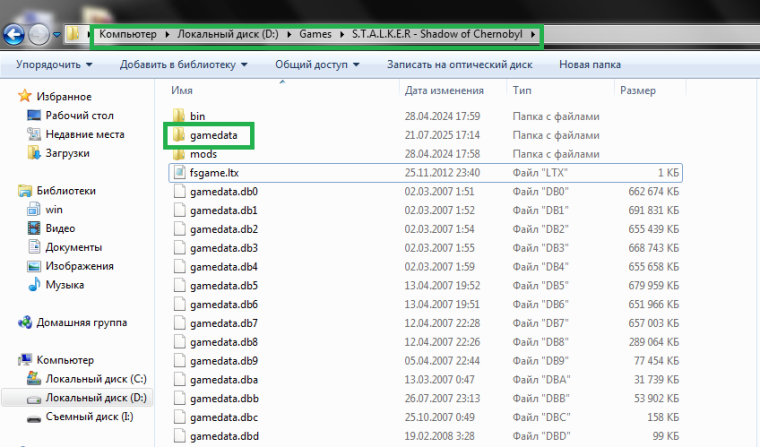Click the Файл "DBA" type cell
Viewport: 760px width, 447px height.
pyautogui.click(x=541, y=380)
